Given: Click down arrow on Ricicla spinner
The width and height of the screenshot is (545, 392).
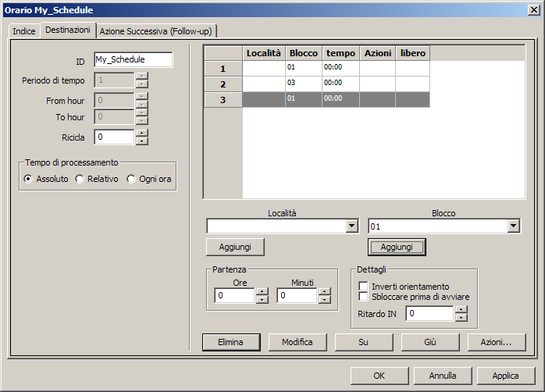Looking at the screenshot, I should click(141, 141).
